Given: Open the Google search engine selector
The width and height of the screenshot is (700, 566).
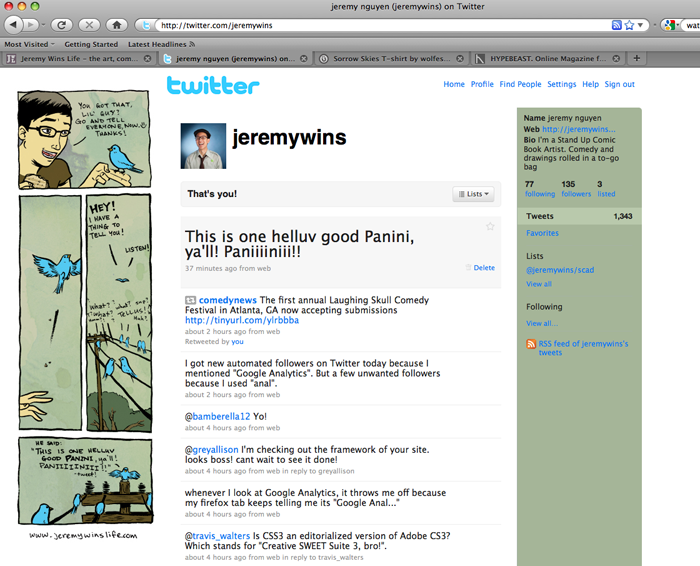Looking at the screenshot, I should [671, 25].
